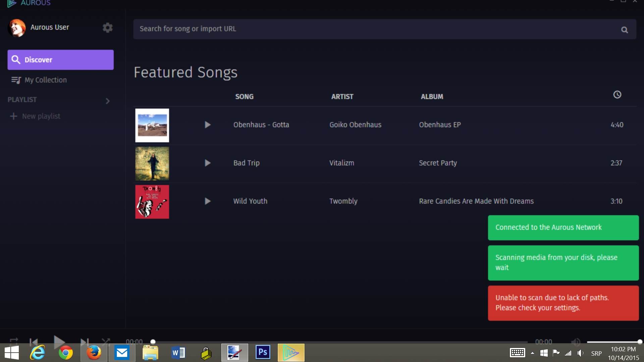The height and width of the screenshot is (362, 644).
Task: Expand the PLAYLIST section chevron
Action: (x=108, y=101)
